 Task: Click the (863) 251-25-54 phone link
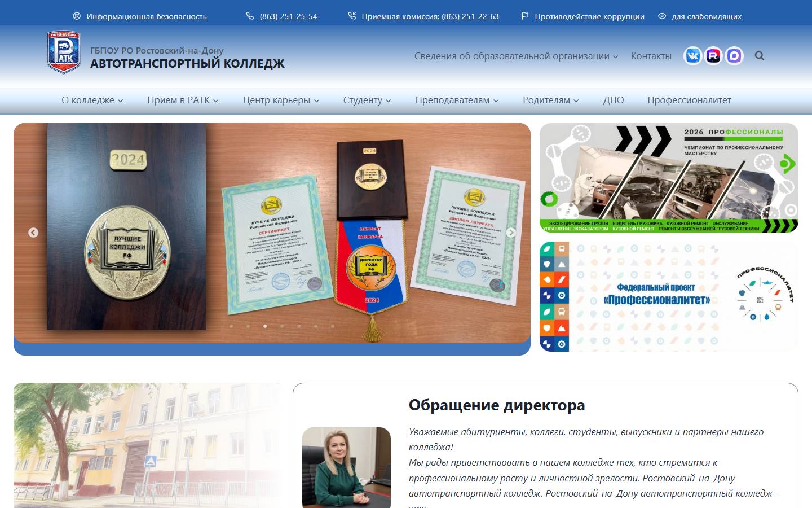pos(288,16)
